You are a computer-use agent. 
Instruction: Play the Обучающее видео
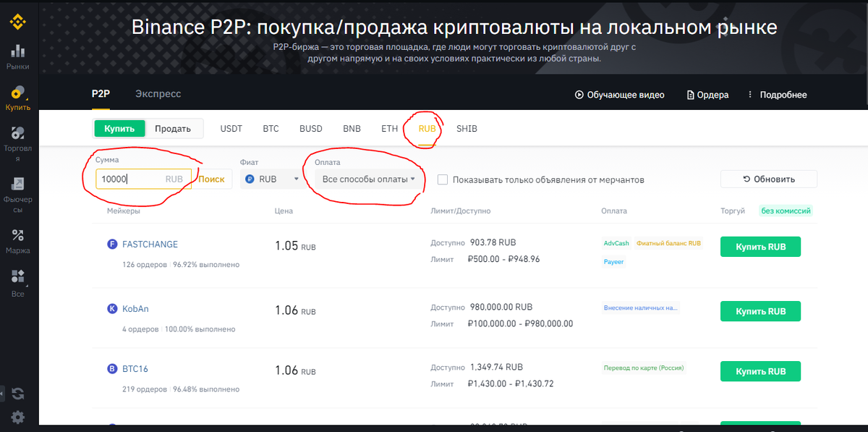(619, 95)
